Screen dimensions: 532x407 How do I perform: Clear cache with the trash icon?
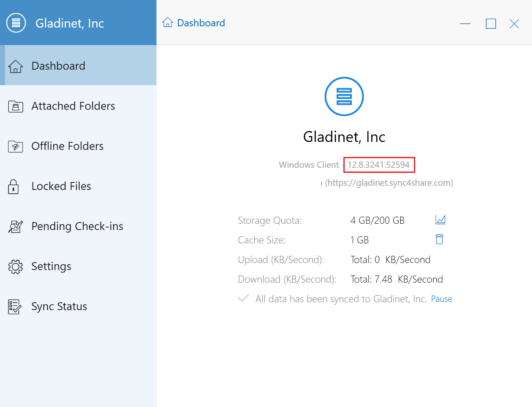[x=439, y=239]
